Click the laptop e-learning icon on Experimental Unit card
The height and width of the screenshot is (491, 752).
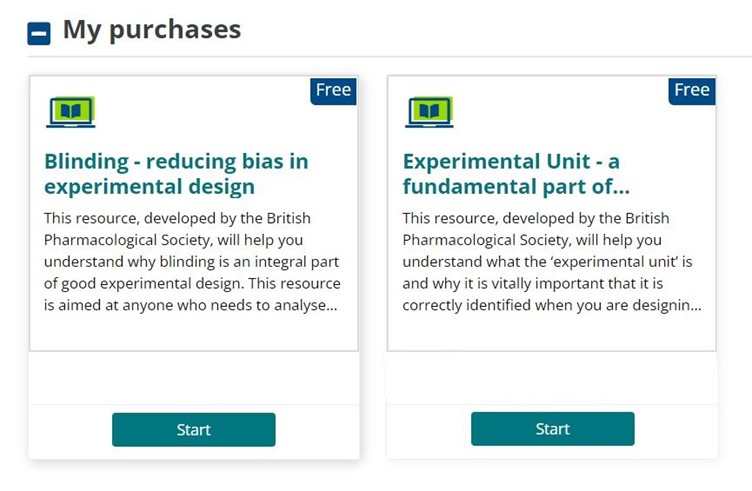point(429,112)
